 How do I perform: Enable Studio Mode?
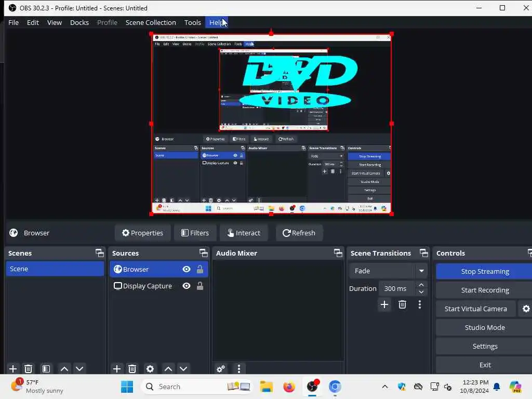pyautogui.click(x=485, y=327)
